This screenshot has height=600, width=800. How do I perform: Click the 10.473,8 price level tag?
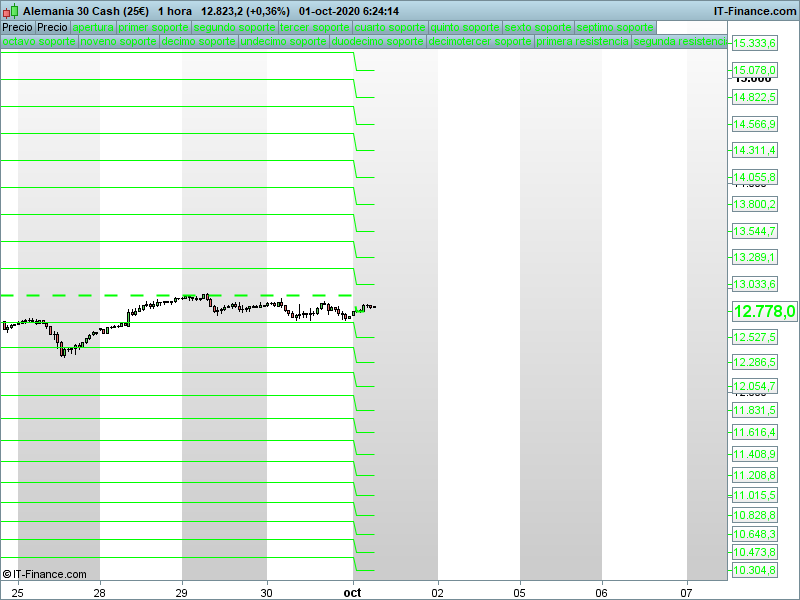755,552
